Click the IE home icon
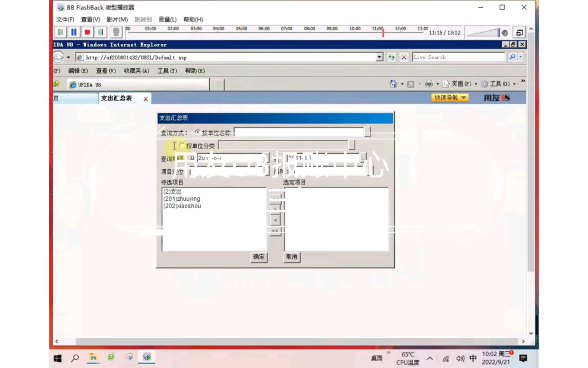 [393, 84]
